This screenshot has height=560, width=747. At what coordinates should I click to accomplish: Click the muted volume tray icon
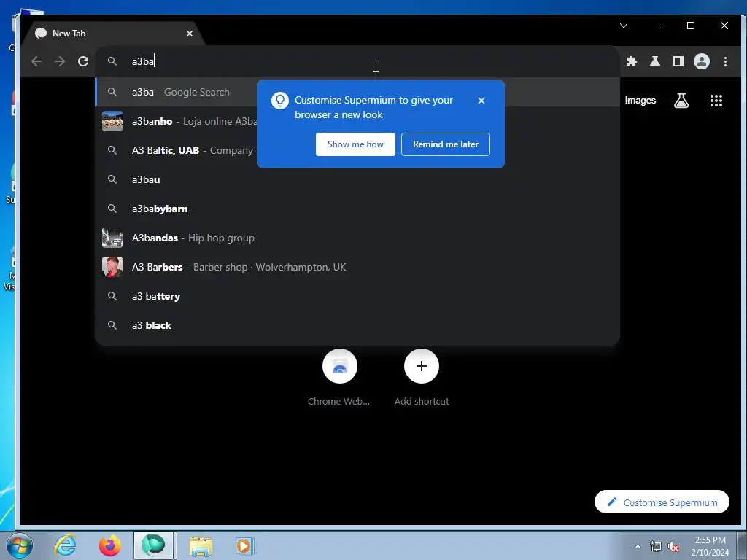pos(673,546)
